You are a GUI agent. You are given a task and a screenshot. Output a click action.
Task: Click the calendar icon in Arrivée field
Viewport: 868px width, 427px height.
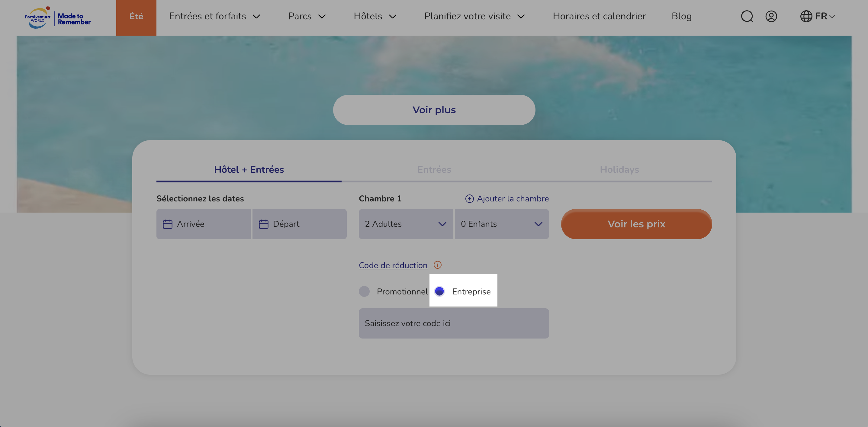(167, 224)
